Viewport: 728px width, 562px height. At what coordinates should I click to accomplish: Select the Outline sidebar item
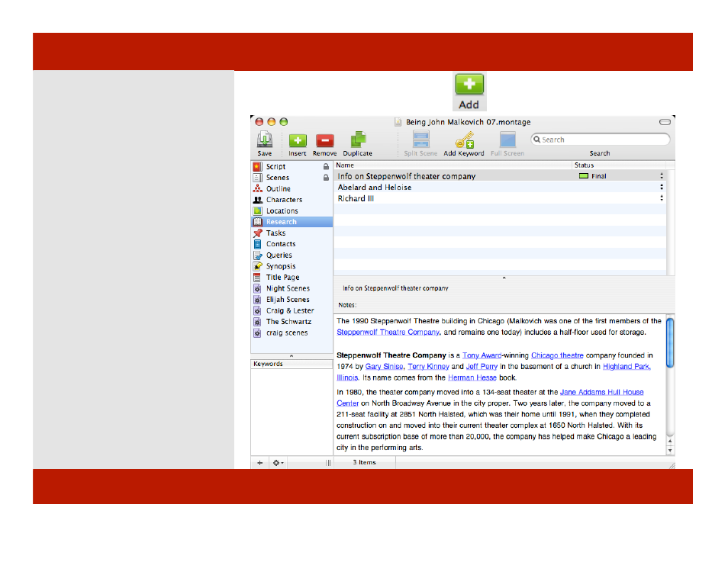(292, 188)
